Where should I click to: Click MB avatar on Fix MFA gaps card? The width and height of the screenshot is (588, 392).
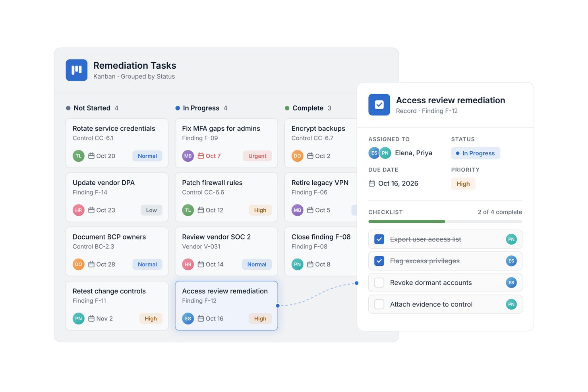(x=188, y=156)
